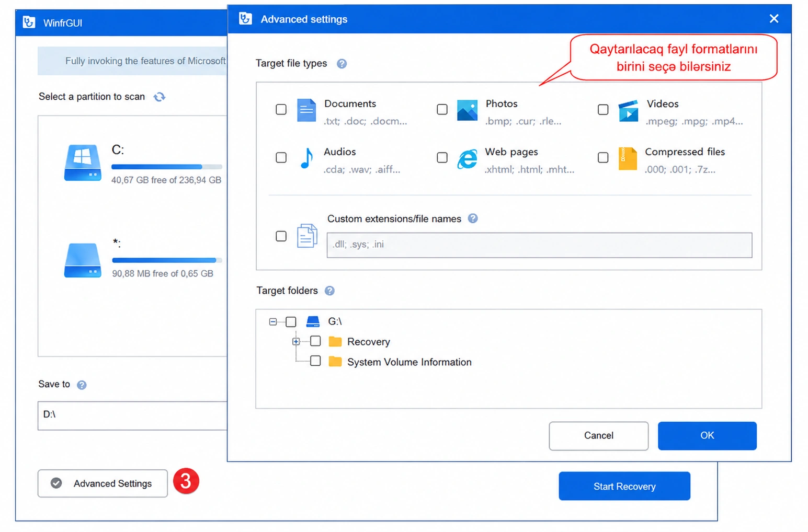Image resolution: width=808 pixels, height=532 pixels.
Task: Click the Compressed files label text
Action: click(685, 152)
